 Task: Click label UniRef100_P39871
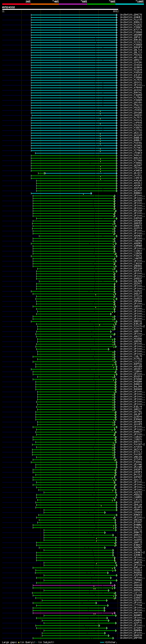click(131, 256)
